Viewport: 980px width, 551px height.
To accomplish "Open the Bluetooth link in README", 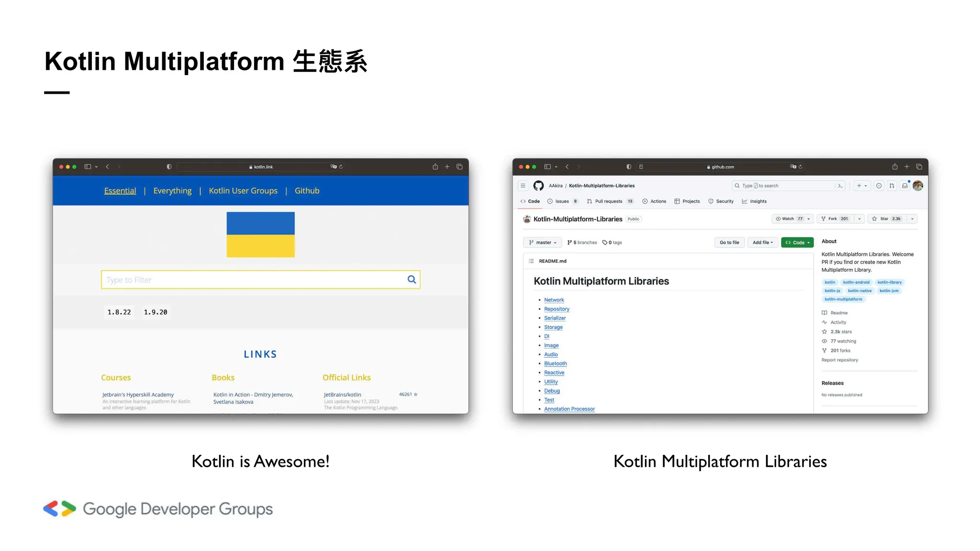I will tap(556, 364).
